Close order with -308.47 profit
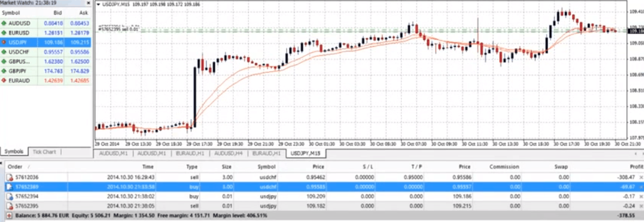The image size is (644, 222). click(x=641, y=177)
